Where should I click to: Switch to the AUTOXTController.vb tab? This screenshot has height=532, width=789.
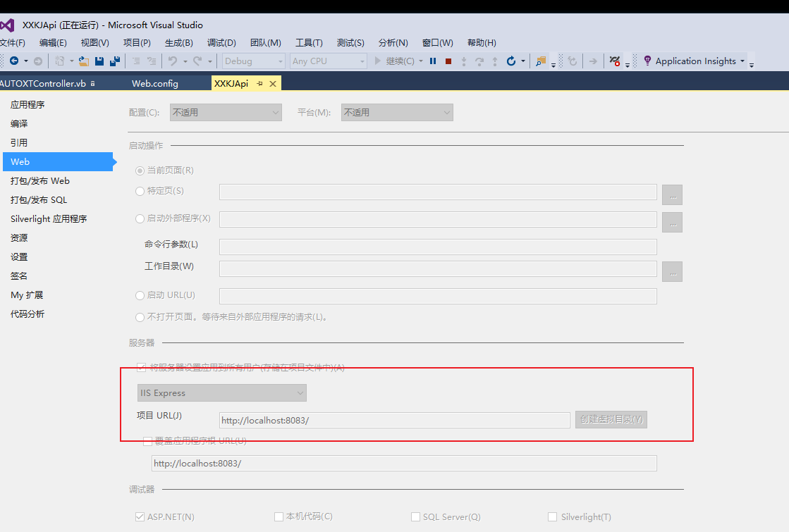43,83
